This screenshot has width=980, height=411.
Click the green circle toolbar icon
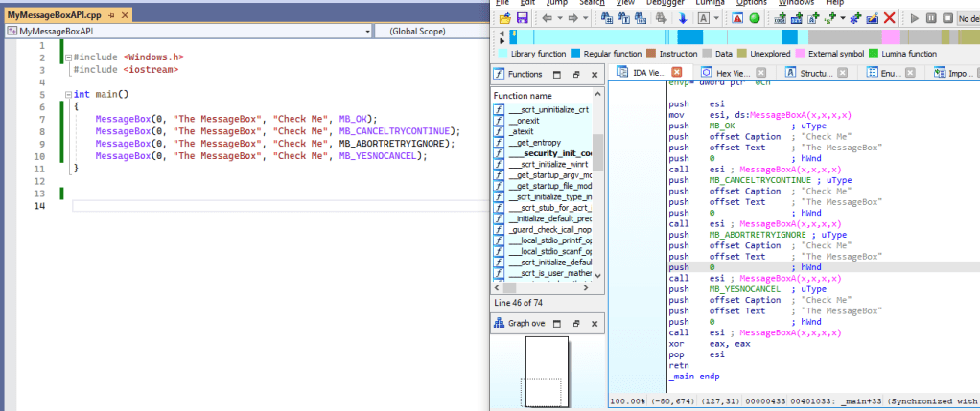click(x=755, y=18)
